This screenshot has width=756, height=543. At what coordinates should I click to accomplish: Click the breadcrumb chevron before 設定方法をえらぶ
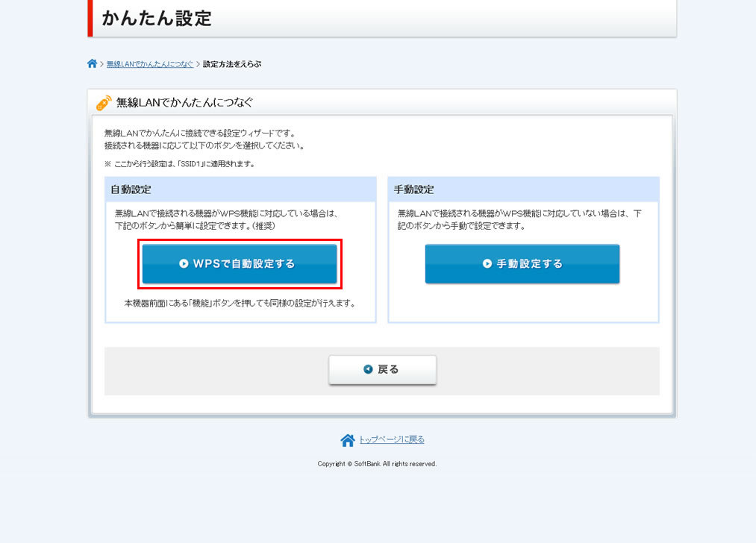198,65
